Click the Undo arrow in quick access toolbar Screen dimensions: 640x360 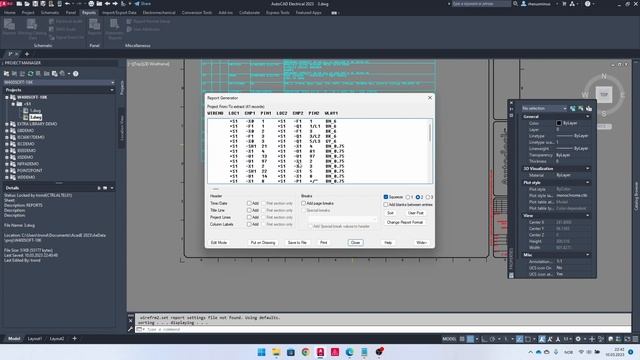(x=68, y=4)
